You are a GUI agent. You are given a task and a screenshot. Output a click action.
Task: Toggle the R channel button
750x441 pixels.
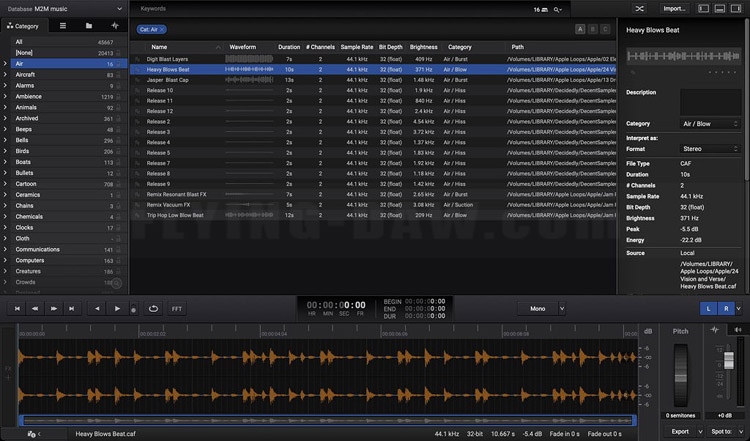pyautogui.click(x=726, y=309)
